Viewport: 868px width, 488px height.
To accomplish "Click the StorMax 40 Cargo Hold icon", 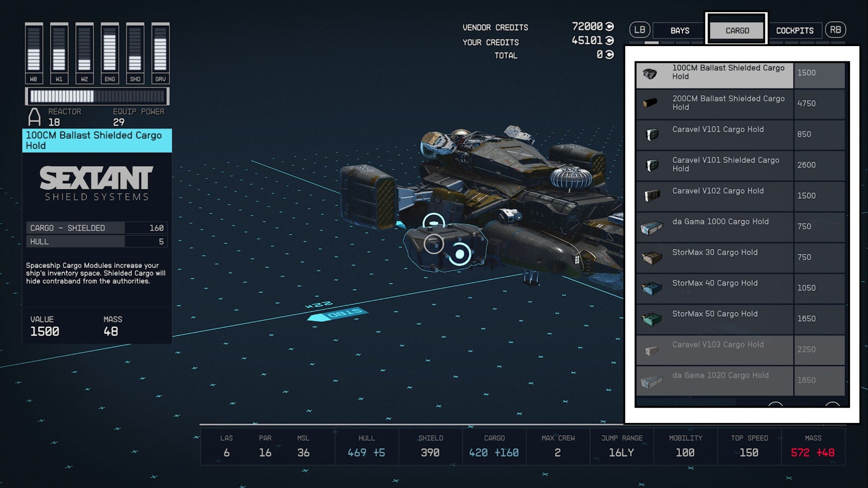I will [x=651, y=288].
